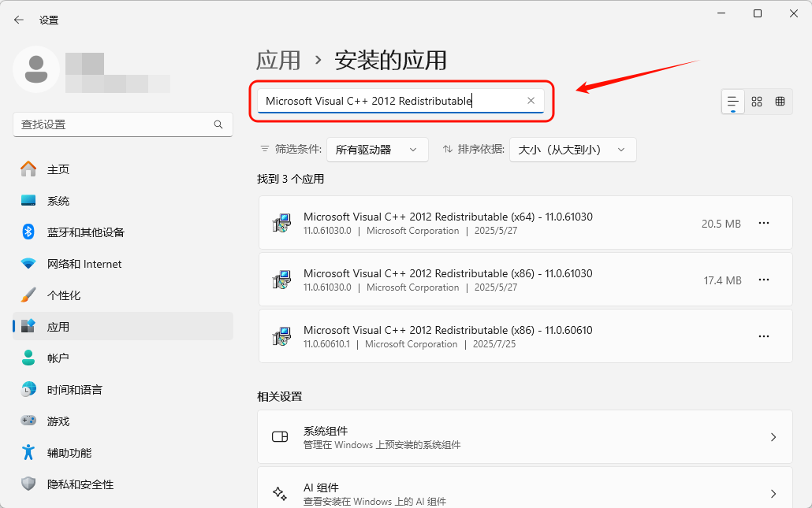Minimize the 设置 window
This screenshot has width=812, height=508.
point(721,13)
